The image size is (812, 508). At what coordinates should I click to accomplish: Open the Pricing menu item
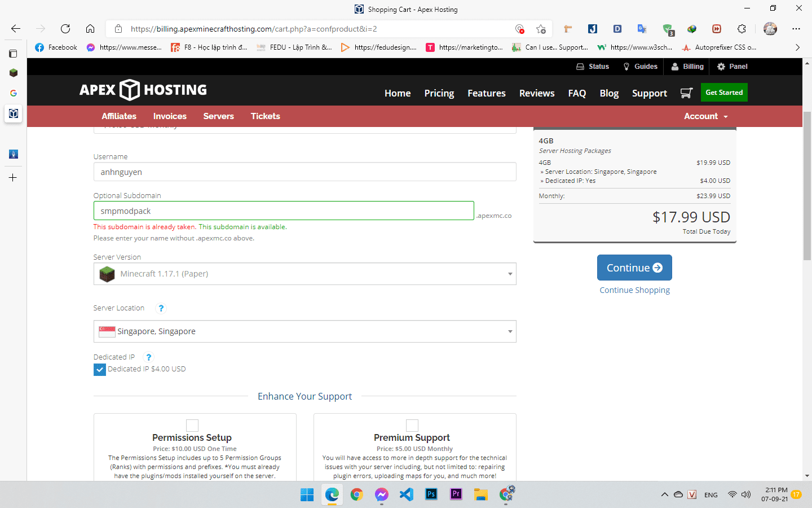439,93
